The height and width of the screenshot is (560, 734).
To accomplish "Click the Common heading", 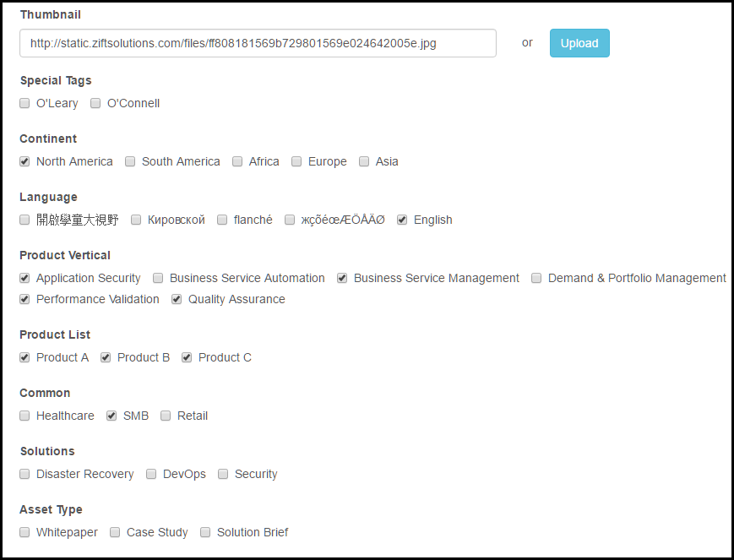I will tap(45, 393).
